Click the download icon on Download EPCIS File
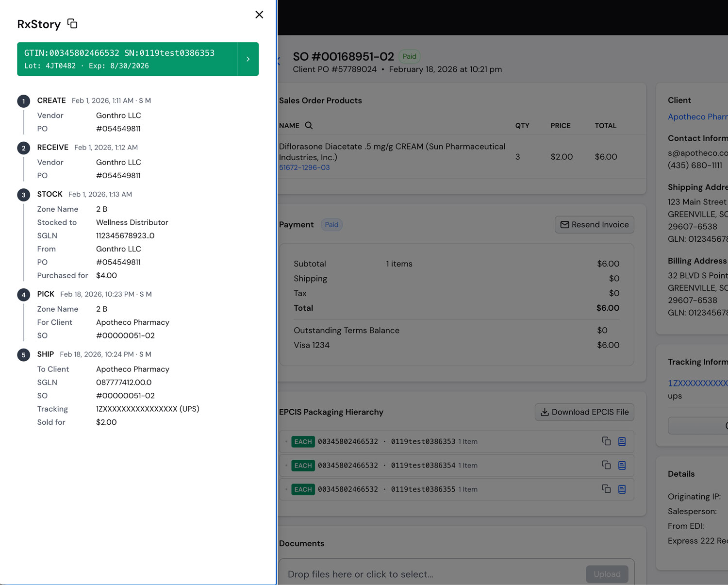The image size is (728, 585). click(x=545, y=412)
